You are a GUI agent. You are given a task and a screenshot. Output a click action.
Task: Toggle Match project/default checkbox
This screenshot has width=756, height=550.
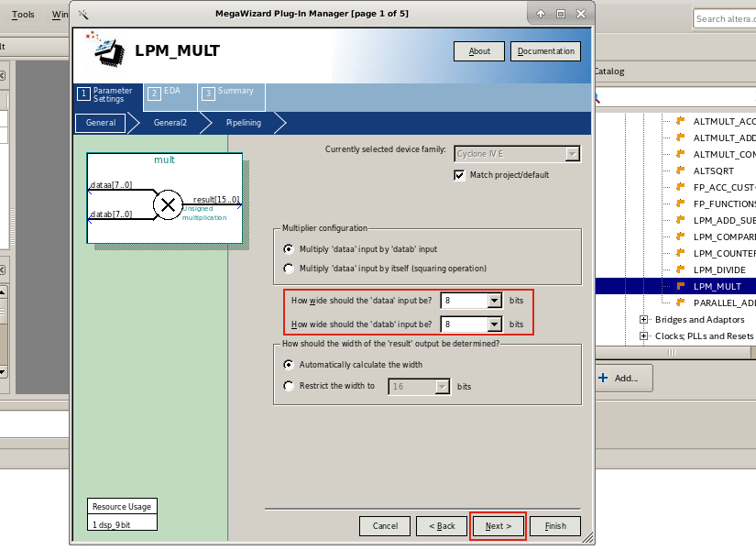pos(459,175)
